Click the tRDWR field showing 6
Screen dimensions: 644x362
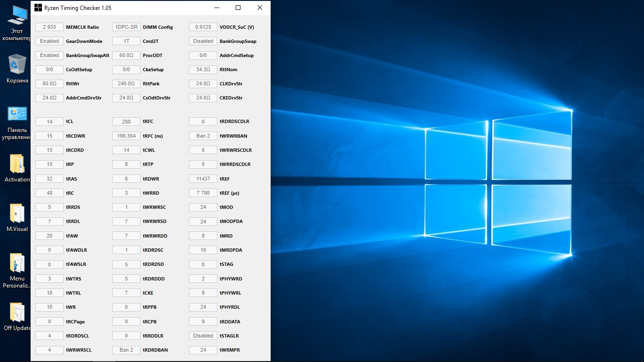[x=126, y=179]
